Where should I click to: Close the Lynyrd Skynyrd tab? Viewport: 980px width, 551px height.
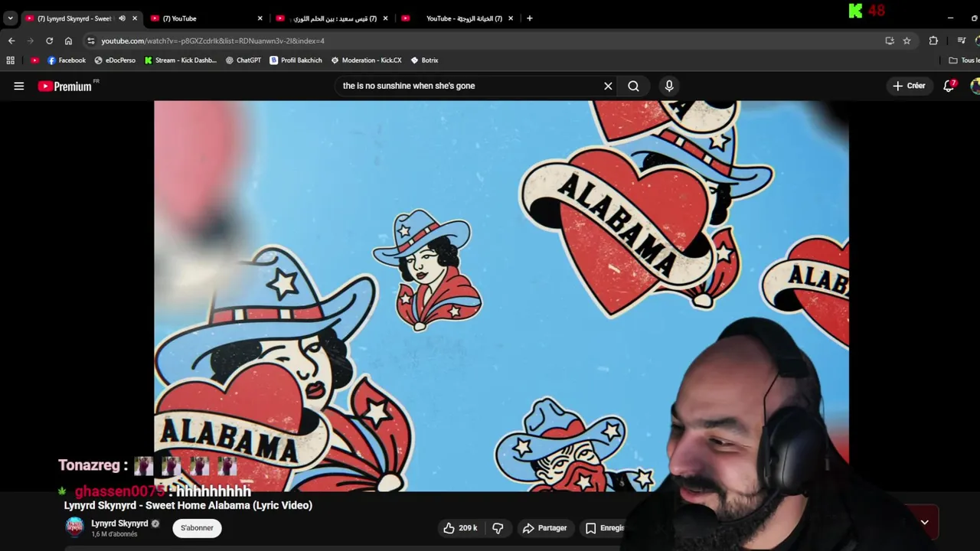coord(135,18)
